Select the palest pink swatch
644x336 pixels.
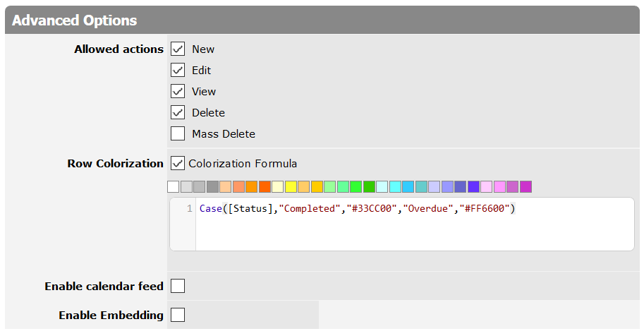tap(486, 187)
